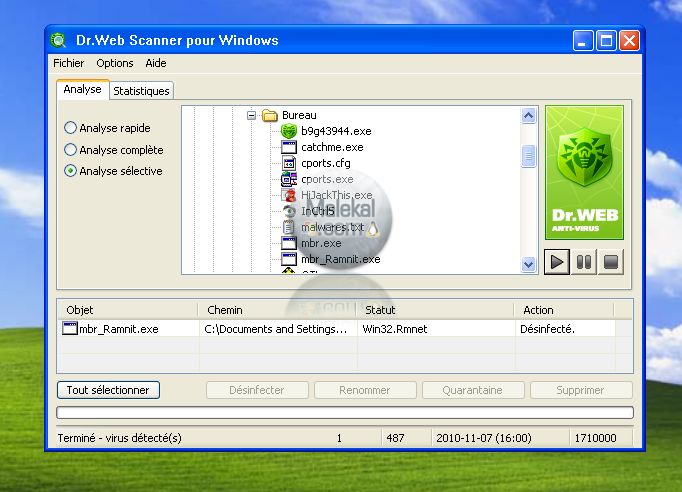Click the Tout sélectionner button
The width and height of the screenshot is (682, 492).
(x=108, y=390)
